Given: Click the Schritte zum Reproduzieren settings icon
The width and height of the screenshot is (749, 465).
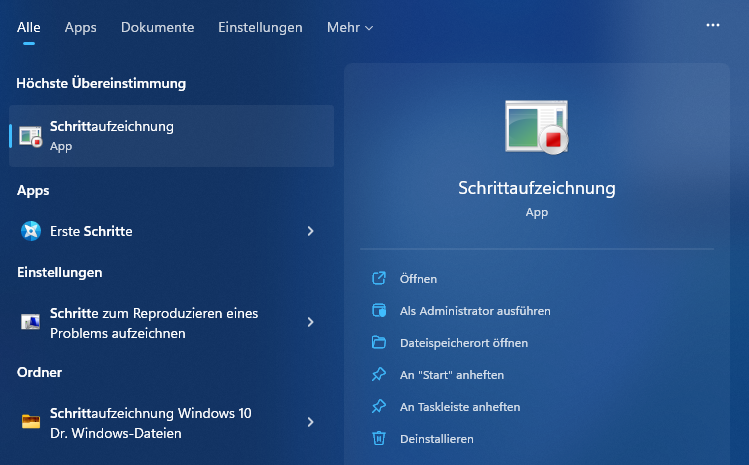Looking at the screenshot, I should tap(31, 322).
